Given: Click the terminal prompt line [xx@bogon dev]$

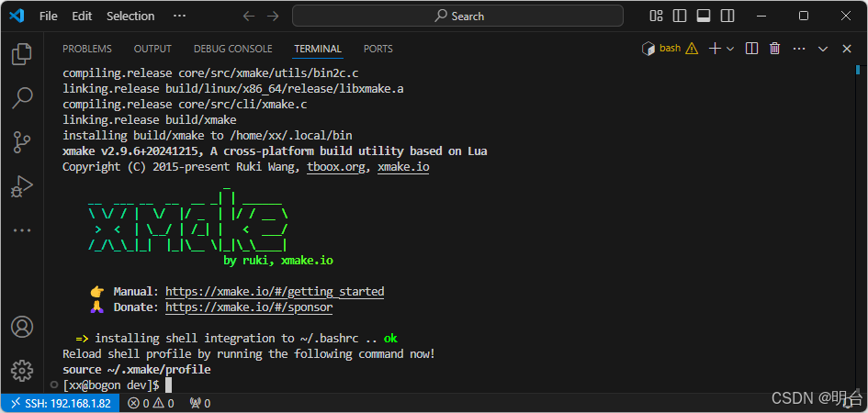Looking at the screenshot, I should click(111, 385).
